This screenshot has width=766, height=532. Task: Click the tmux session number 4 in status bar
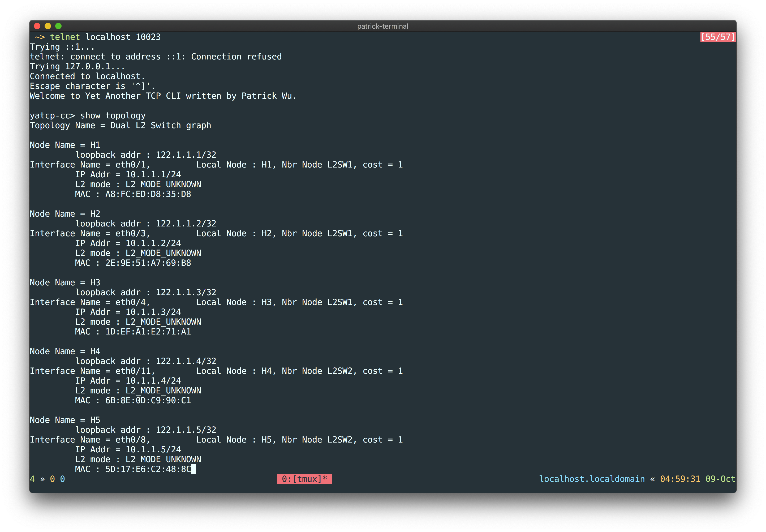tap(32, 479)
